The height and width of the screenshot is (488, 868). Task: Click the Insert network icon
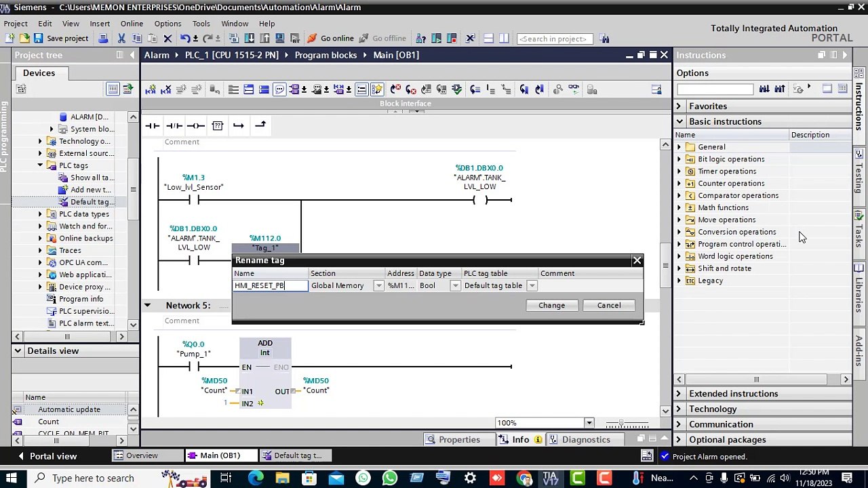point(151,89)
